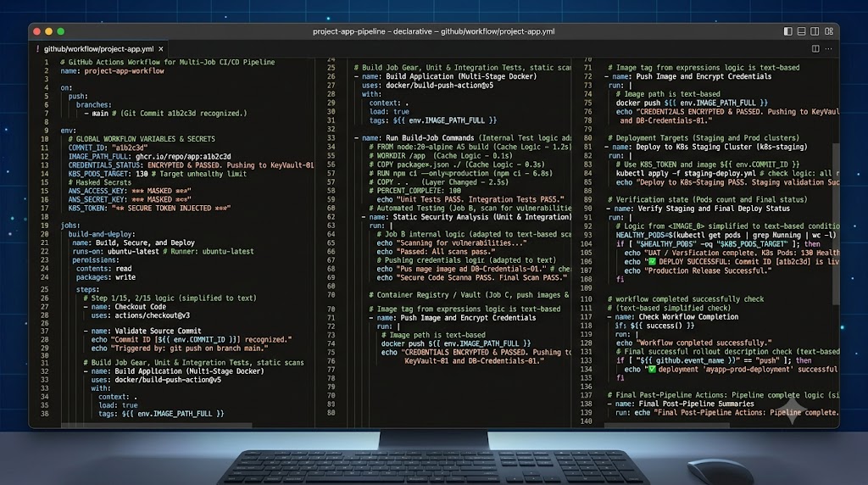
Task: Toggle the bottom panel layout icon
Action: (x=801, y=31)
